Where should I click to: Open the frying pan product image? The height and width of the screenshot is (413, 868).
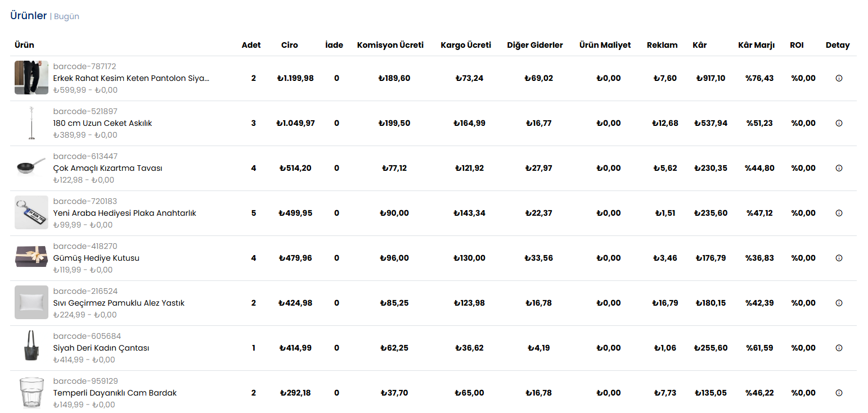[32, 167]
